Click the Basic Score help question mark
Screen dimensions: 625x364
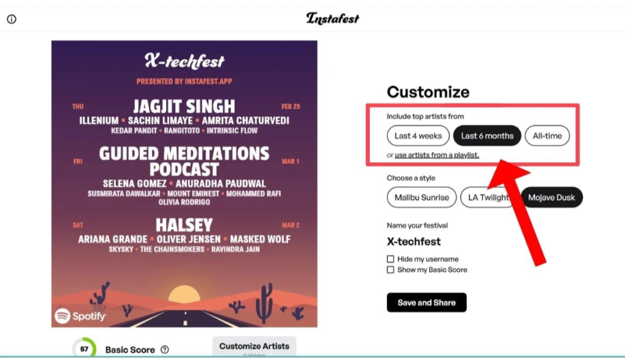[x=165, y=349]
